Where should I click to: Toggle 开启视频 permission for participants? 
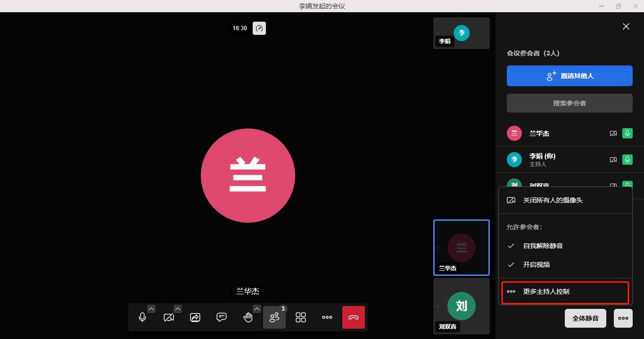tap(536, 265)
